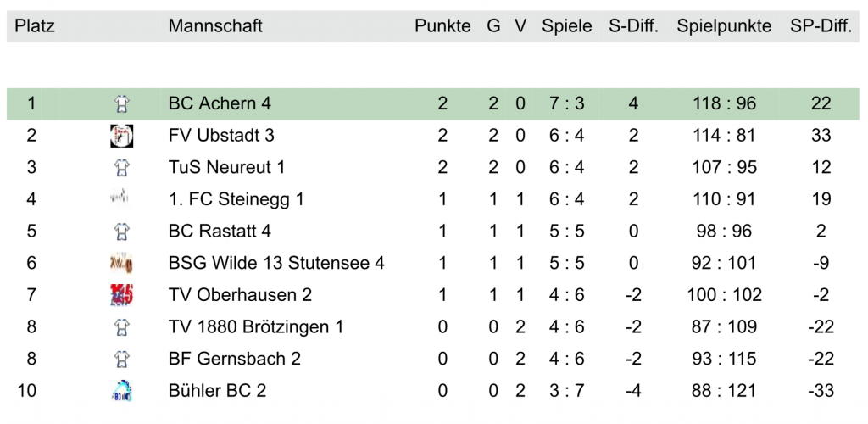Click the TuS Neureut 1 jersey icon
The image size is (868, 424).
[x=122, y=167]
